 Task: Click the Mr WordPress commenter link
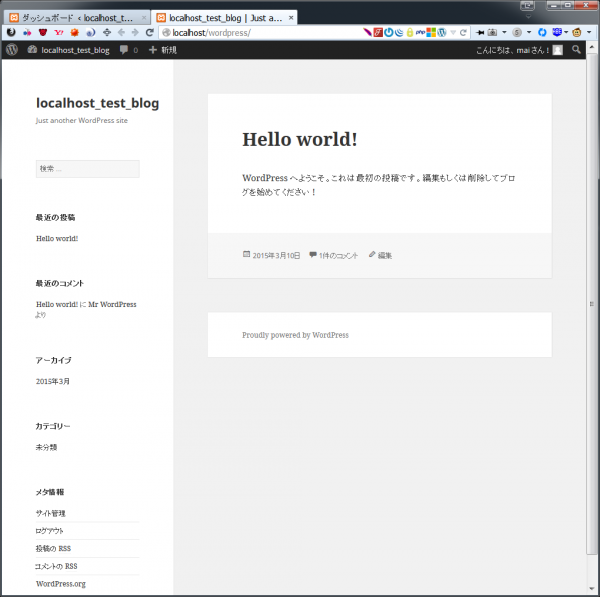pyautogui.click(x=112, y=304)
